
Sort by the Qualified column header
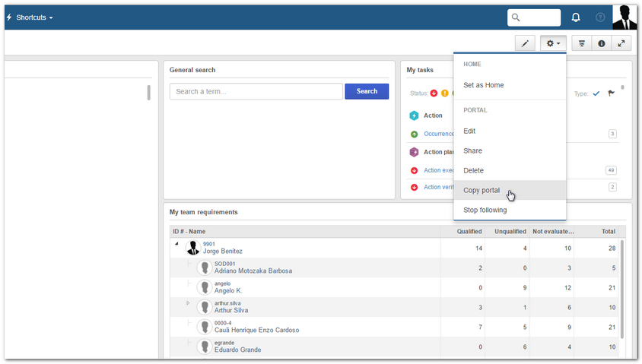(x=462, y=232)
